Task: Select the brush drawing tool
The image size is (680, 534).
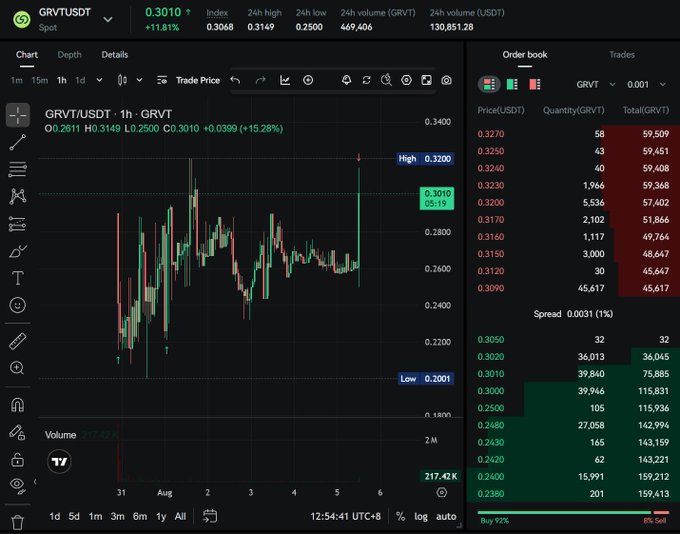Action: (x=18, y=251)
